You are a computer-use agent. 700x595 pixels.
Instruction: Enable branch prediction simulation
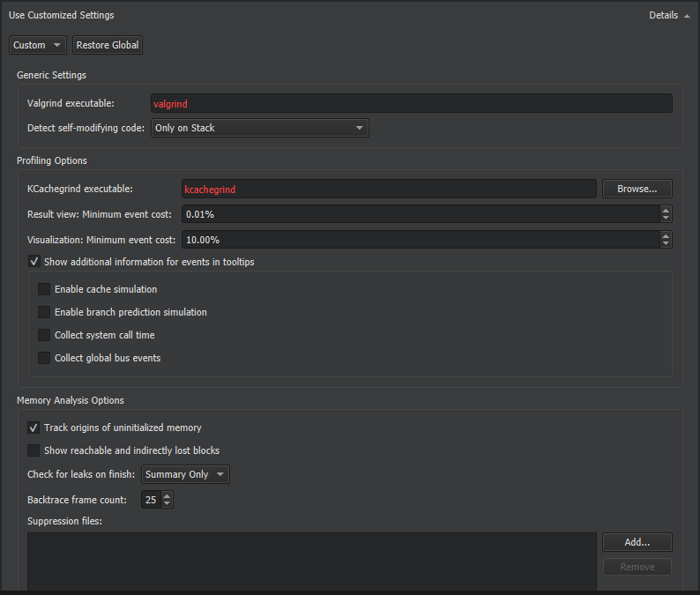(x=44, y=312)
